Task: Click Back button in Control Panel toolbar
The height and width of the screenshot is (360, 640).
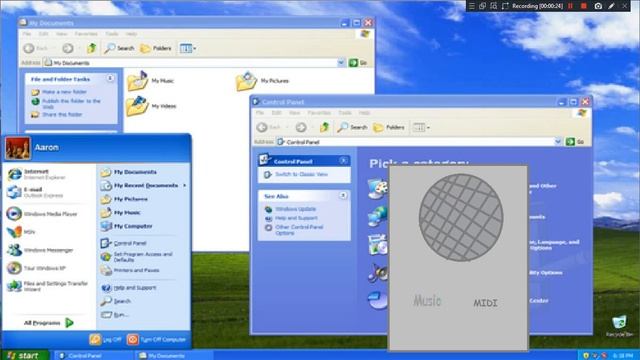Action: [x=269, y=127]
